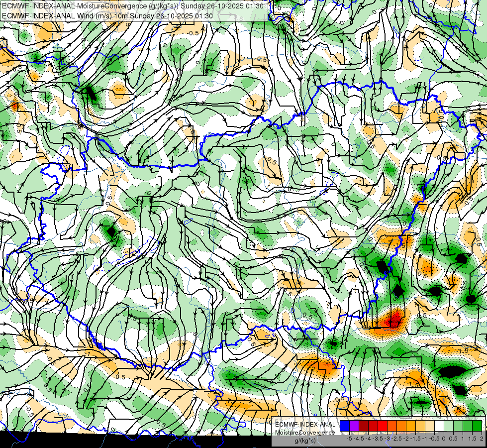487x448 pixels.
Task: Click the blue swatch left of -5
Action: pos(345,426)
